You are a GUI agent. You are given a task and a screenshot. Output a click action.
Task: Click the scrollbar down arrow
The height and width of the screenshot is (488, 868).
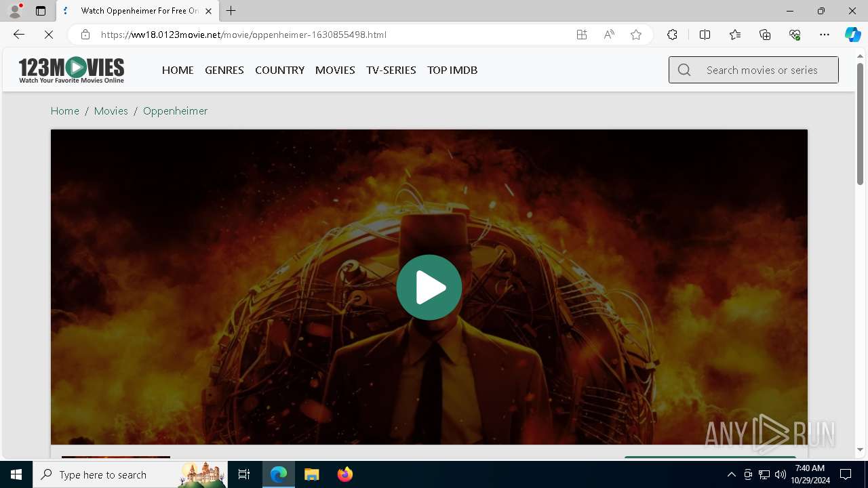pos(860,449)
